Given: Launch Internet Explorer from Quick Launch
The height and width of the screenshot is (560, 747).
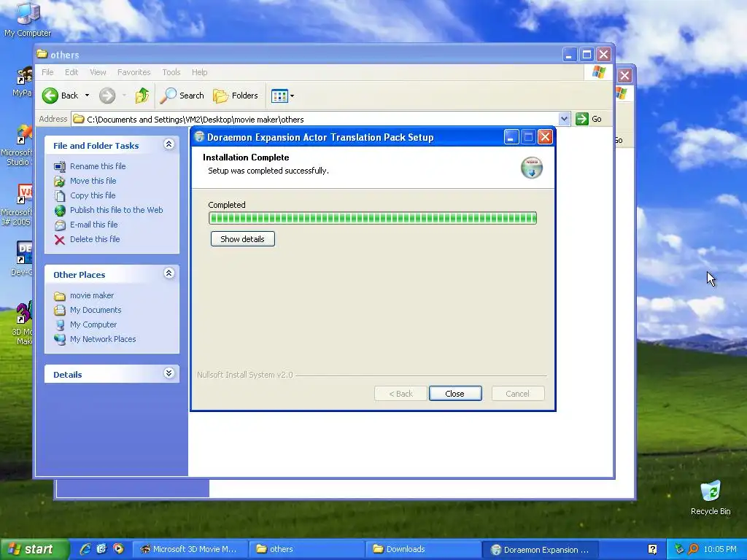Looking at the screenshot, I should point(85,549).
